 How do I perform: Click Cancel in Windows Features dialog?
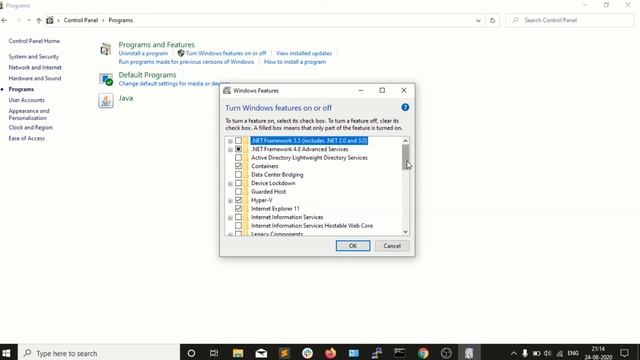click(392, 246)
